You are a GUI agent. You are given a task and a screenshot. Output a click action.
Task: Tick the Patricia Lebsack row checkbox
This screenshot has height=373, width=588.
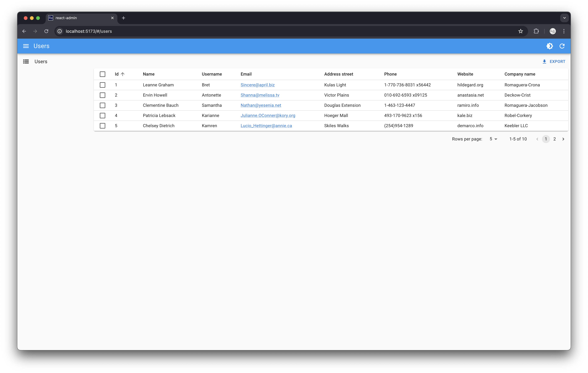pyautogui.click(x=103, y=116)
